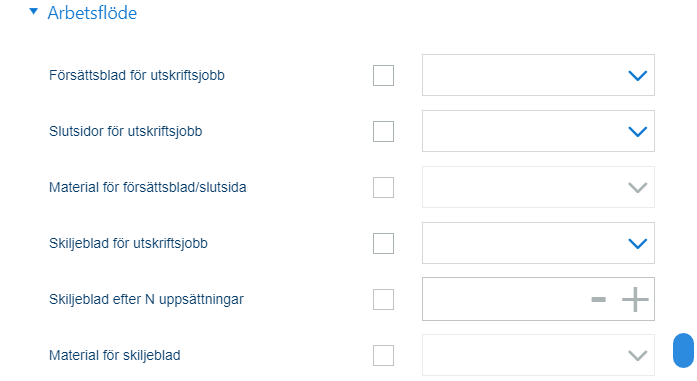Tick the Slutsidor för utskriftsjobb checkbox
The image size is (697, 381).
click(x=383, y=132)
